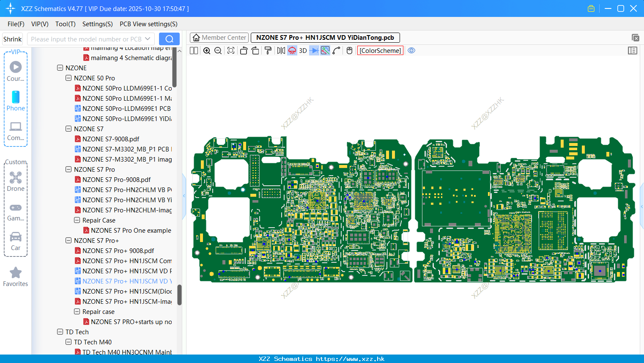This screenshot has height=363, width=644.
Task: Select the curve connection tool
Action: click(x=337, y=50)
